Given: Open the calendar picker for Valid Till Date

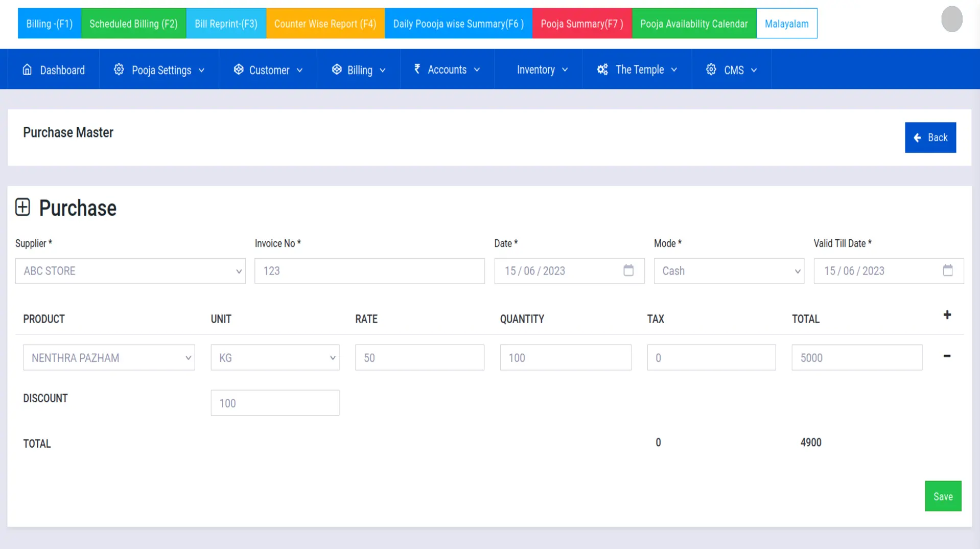Looking at the screenshot, I should (948, 270).
